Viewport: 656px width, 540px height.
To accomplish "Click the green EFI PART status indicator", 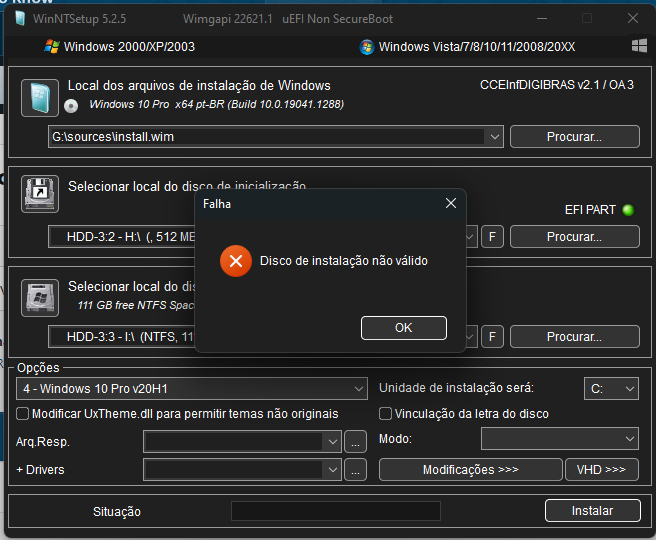I will pyautogui.click(x=628, y=210).
